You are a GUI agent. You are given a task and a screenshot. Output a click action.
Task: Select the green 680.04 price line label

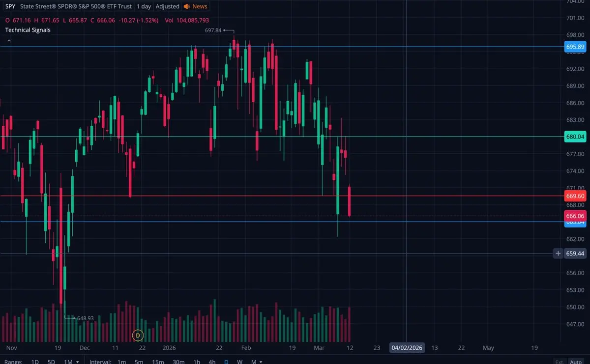pyautogui.click(x=575, y=137)
